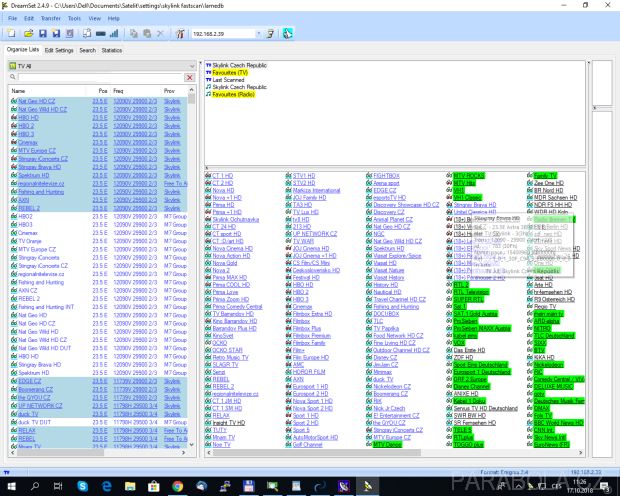Open the File menu

(x=12, y=18)
